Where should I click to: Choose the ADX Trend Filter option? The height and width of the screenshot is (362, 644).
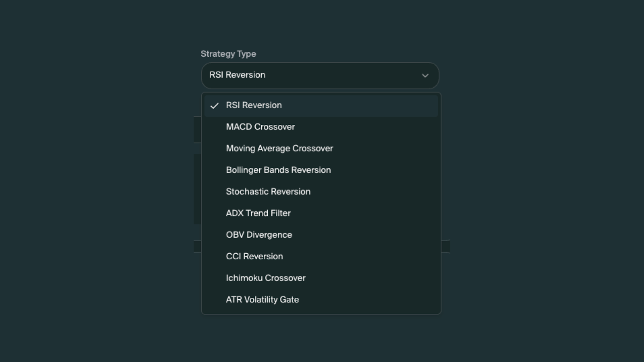point(321,213)
